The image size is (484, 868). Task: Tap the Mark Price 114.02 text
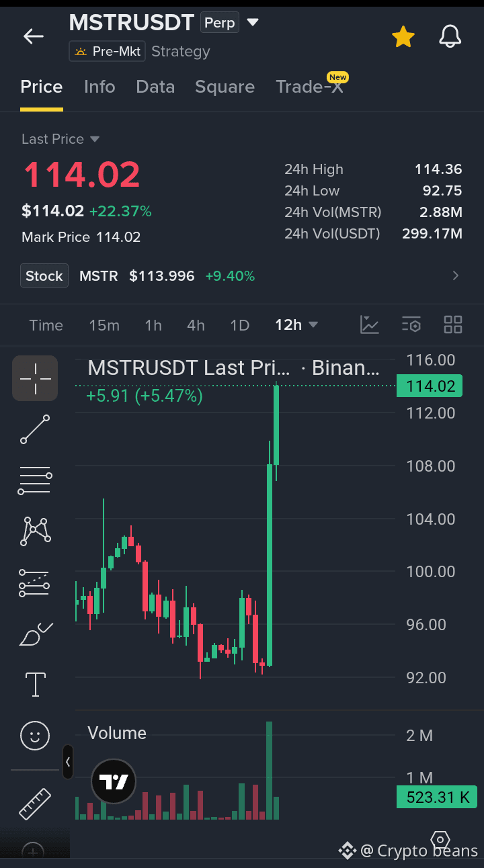[x=81, y=237]
